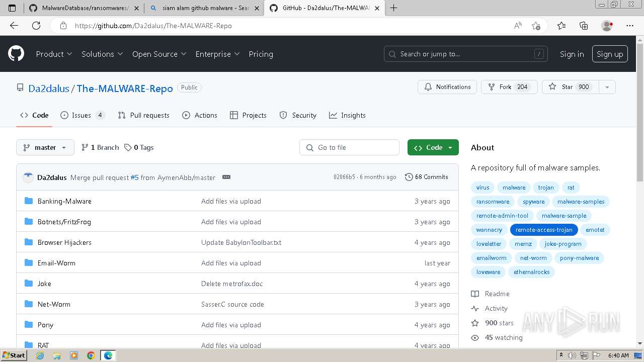Add page to favorites with star-plus icon
644x362 pixels.
pyautogui.click(x=536, y=26)
